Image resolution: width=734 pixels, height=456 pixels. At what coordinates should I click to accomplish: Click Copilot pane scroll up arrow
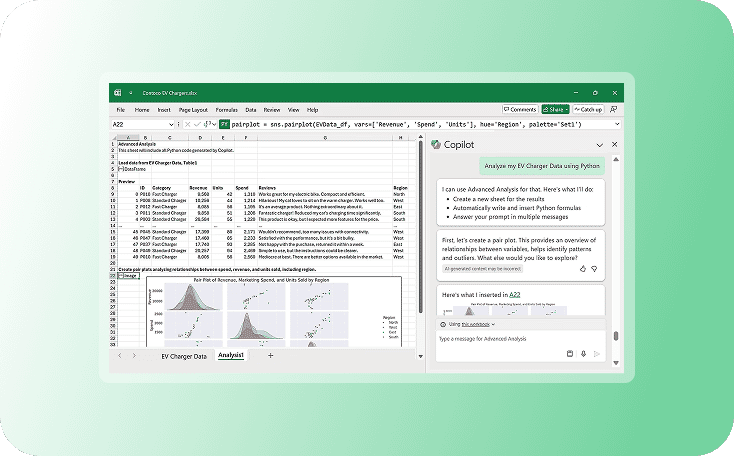[616, 159]
